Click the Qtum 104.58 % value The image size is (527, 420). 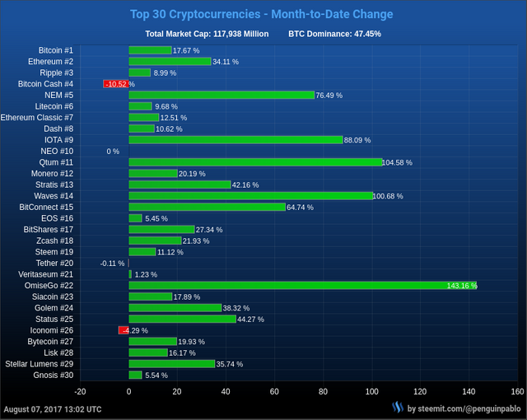click(397, 162)
